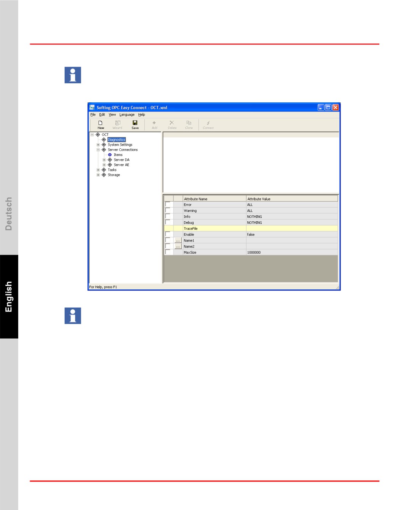Edit the Enable value cell showing false
Viewport: 420px width, 510px height.
click(x=292, y=234)
